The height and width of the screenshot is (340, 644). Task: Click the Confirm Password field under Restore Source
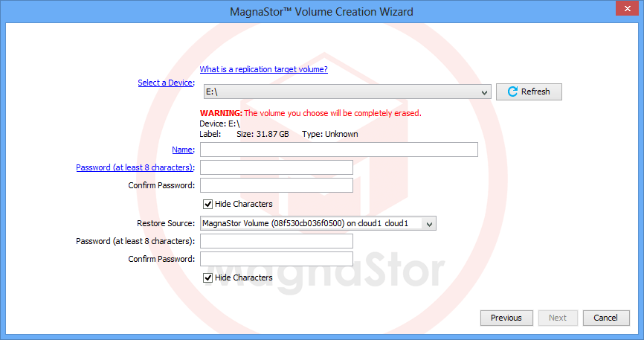click(277, 259)
